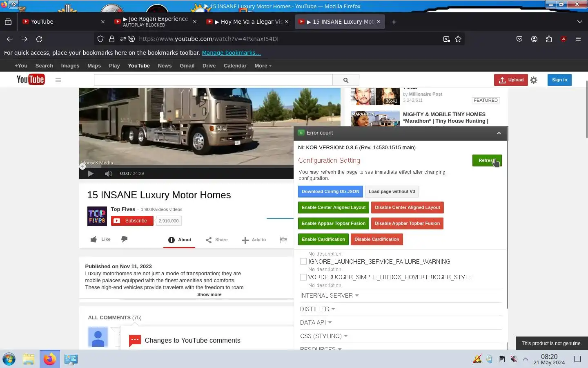Go back with the browser back arrow
This screenshot has height=368, width=588.
click(10, 39)
